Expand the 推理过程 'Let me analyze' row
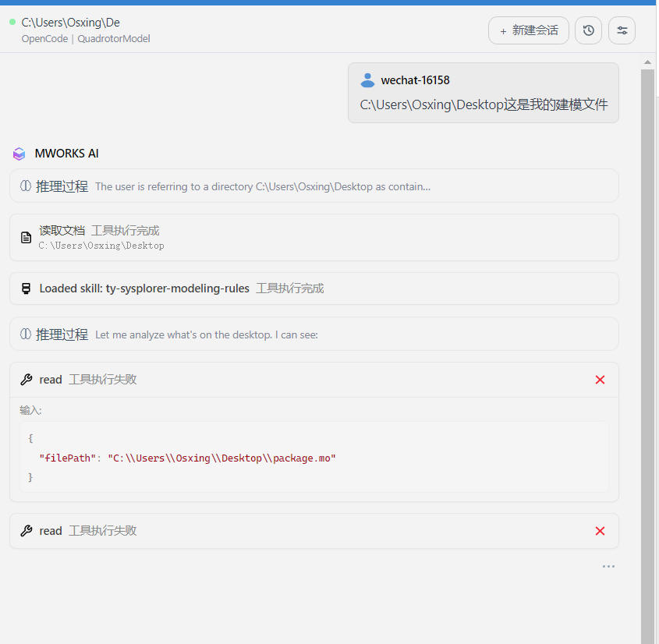Viewport: 659px width, 644px height. pos(314,334)
